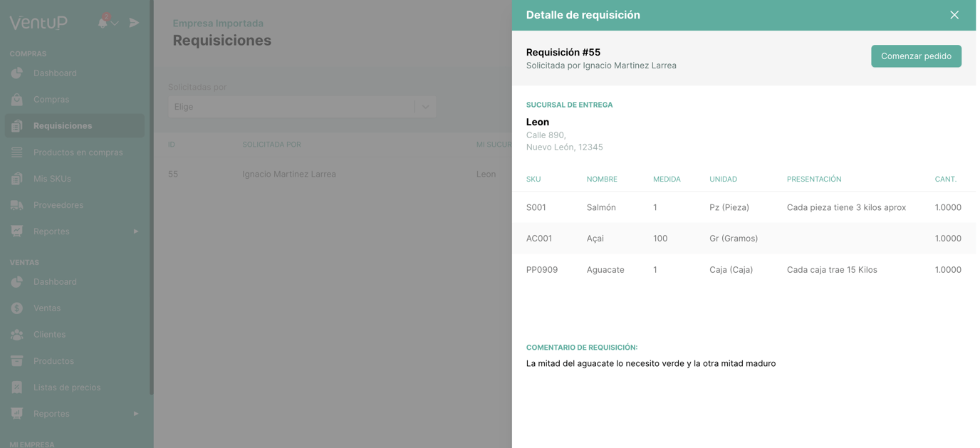Screen dimensions: 980x448
Task: Select the Salmón S001 row
Action: pyautogui.click(x=743, y=207)
